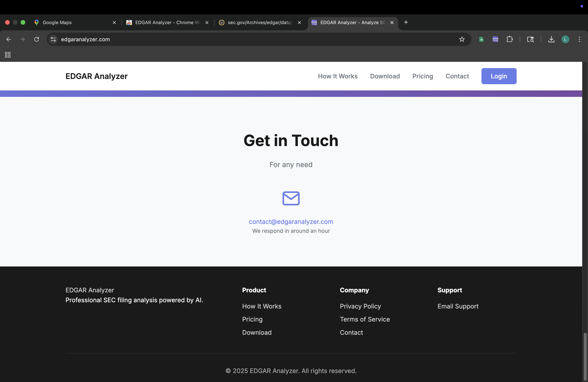This screenshot has height=382, width=588.
Task: Close the Google Maps tab
Action: coord(114,23)
